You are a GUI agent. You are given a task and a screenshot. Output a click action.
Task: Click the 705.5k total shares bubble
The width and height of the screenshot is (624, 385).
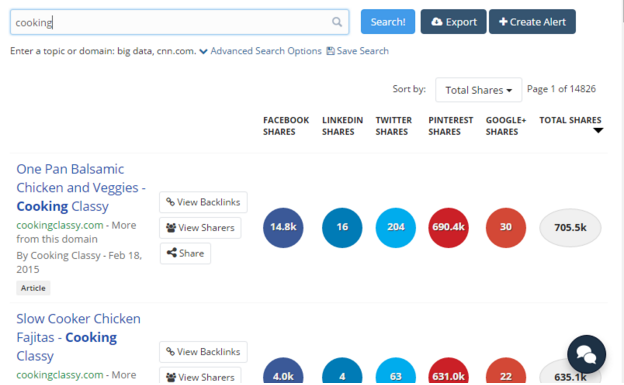(x=570, y=227)
